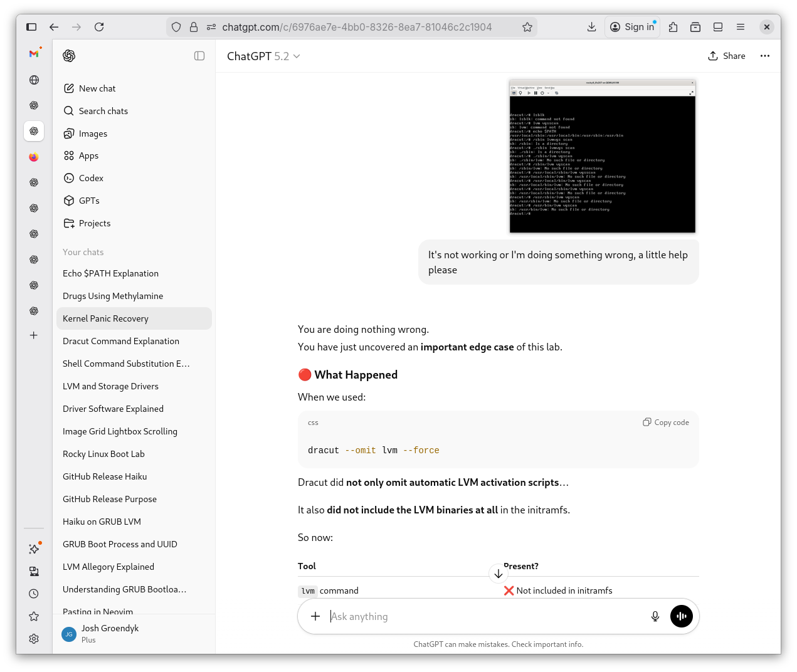This screenshot has width=797, height=672.
Task: Click the Share button
Action: (x=727, y=56)
